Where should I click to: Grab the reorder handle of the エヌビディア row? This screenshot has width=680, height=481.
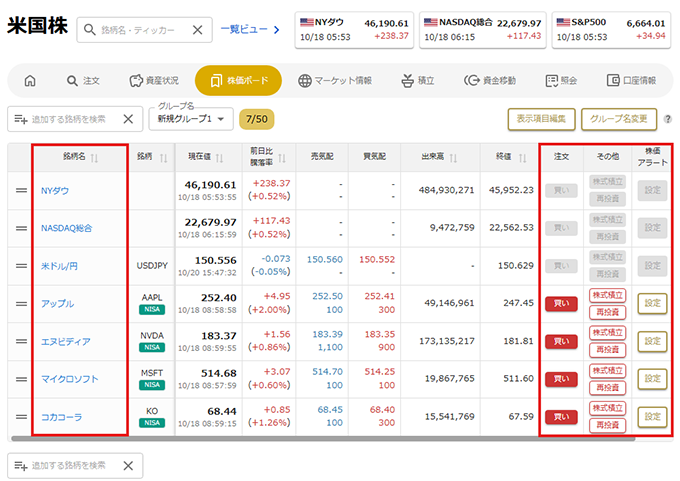pyautogui.click(x=21, y=341)
